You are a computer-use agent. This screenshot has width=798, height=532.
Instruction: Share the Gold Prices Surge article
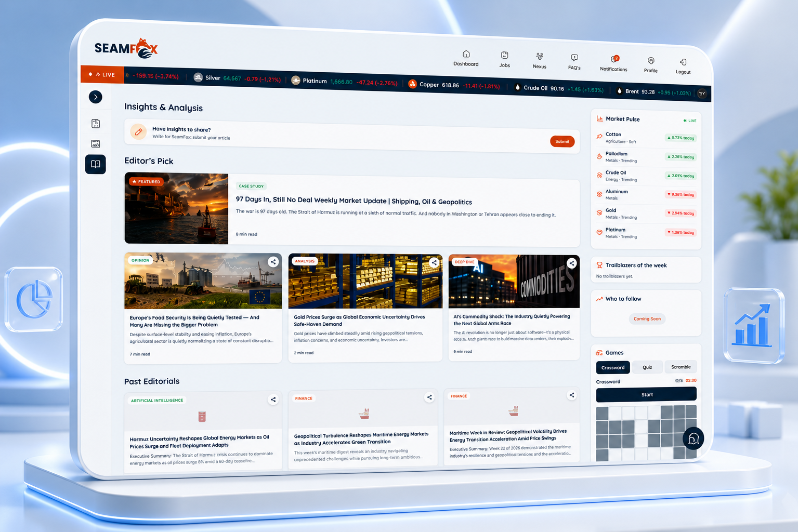click(x=434, y=263)
